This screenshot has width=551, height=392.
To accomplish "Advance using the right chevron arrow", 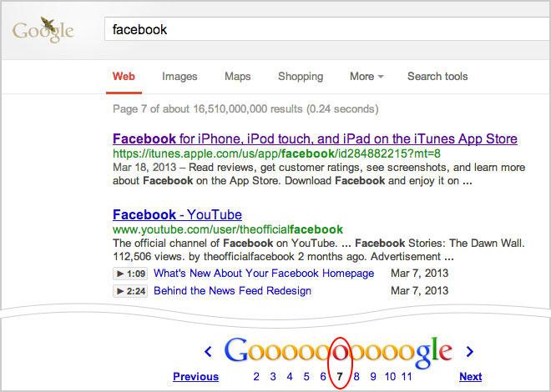I will pos(470,351).
